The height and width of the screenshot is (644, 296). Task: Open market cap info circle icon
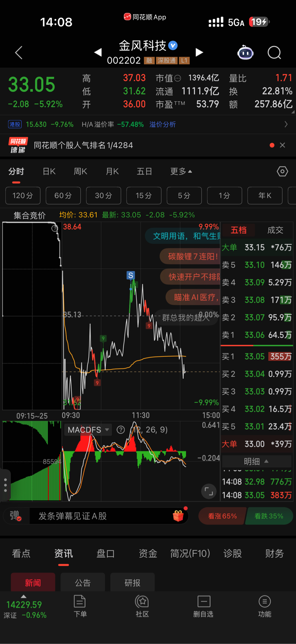click(x=178, y=78)
